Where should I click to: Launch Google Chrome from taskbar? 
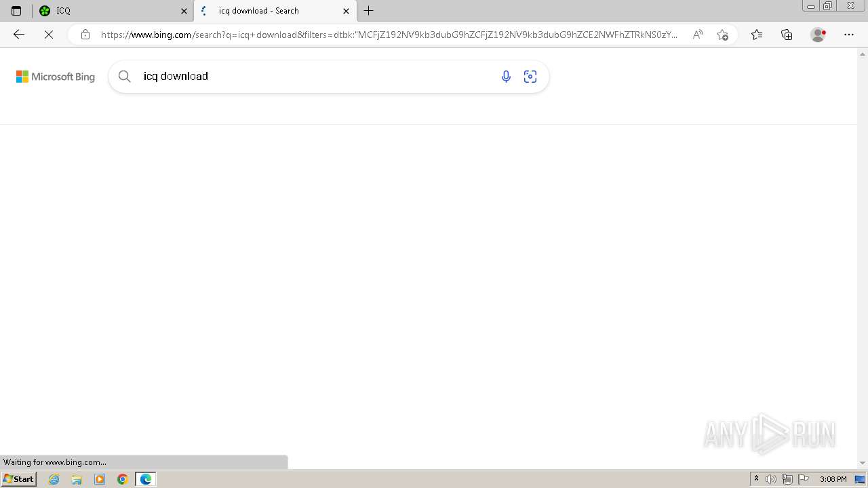(123, 479)
